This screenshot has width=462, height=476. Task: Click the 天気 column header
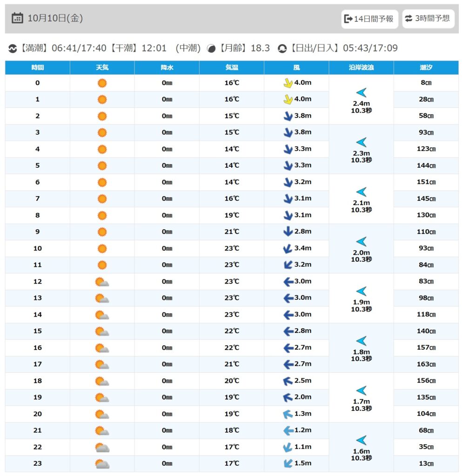(102, 68)
